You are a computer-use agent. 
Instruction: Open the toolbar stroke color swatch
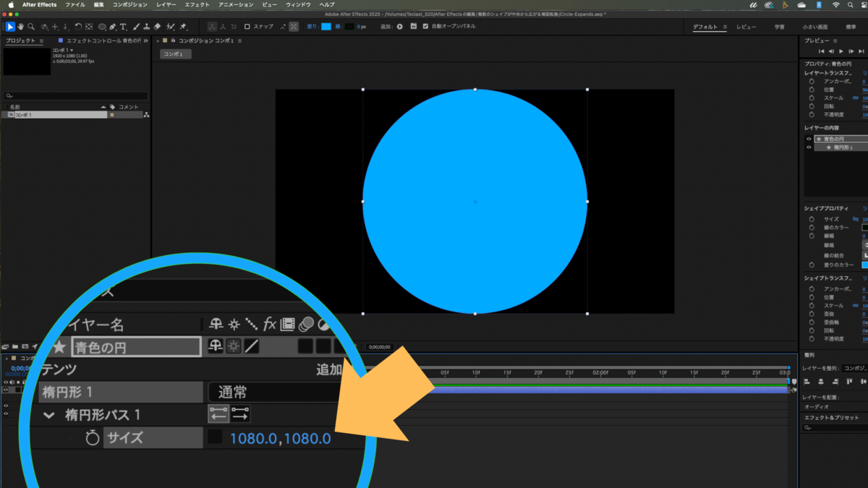click(348, 27)
